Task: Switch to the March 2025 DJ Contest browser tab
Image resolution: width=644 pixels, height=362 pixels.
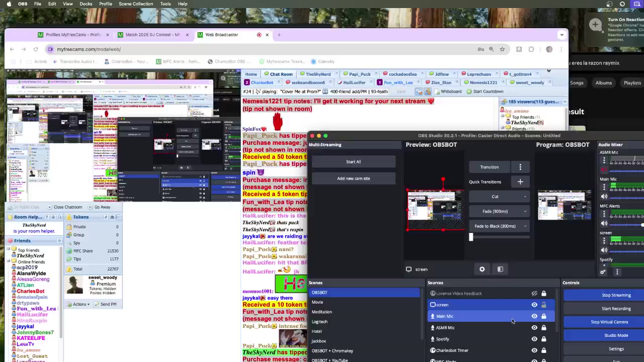Action: point(153,35)
